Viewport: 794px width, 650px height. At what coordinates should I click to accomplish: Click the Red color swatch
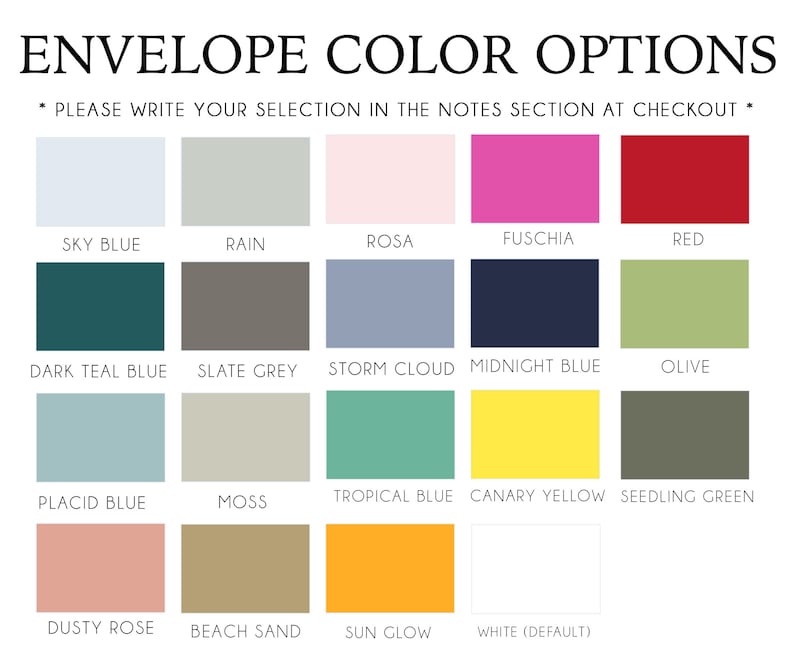685,179
